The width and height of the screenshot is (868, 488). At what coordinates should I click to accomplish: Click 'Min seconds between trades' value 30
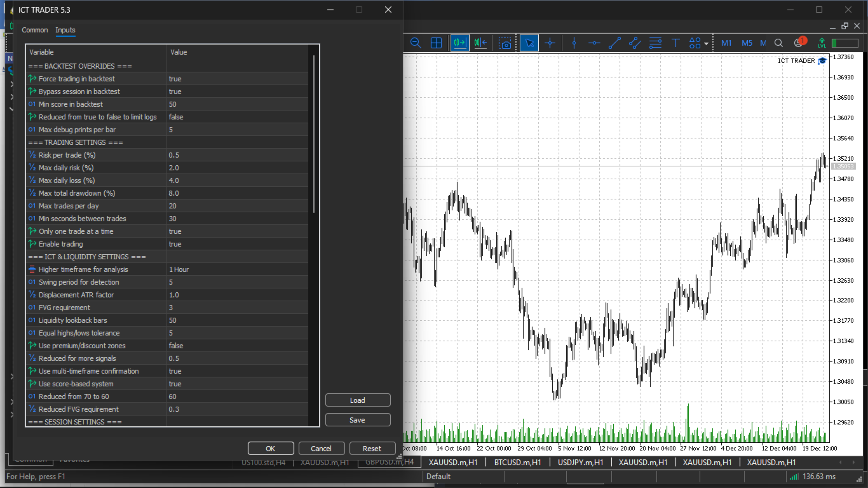click(238, 219)
